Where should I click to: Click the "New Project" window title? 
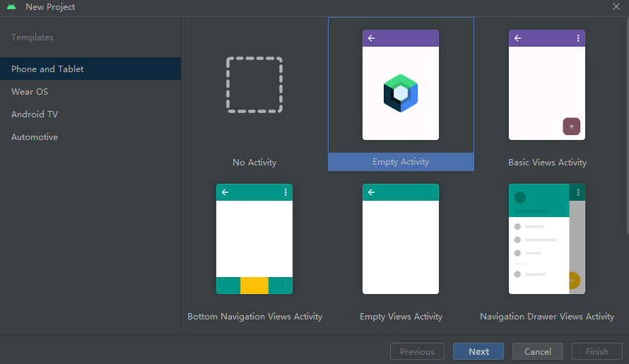50,7
